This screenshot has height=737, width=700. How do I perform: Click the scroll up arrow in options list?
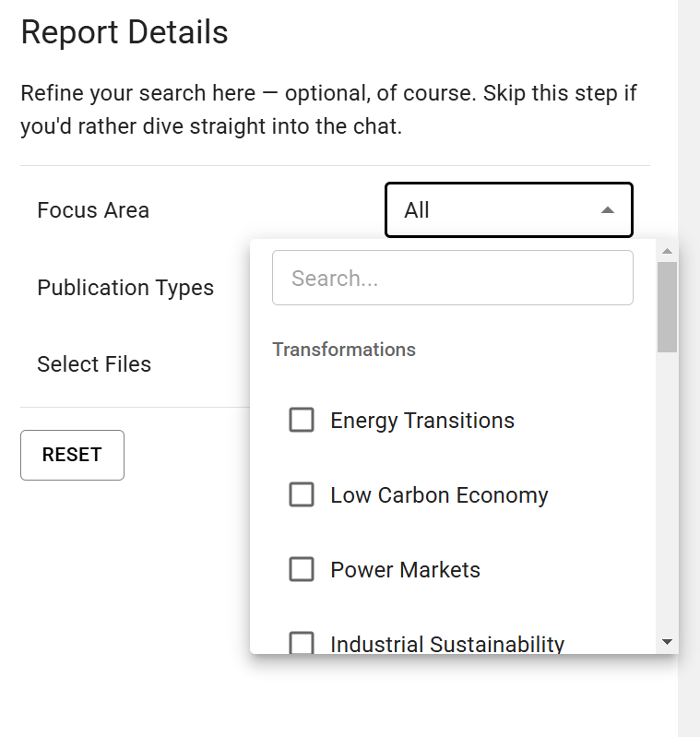pos(668,251)
